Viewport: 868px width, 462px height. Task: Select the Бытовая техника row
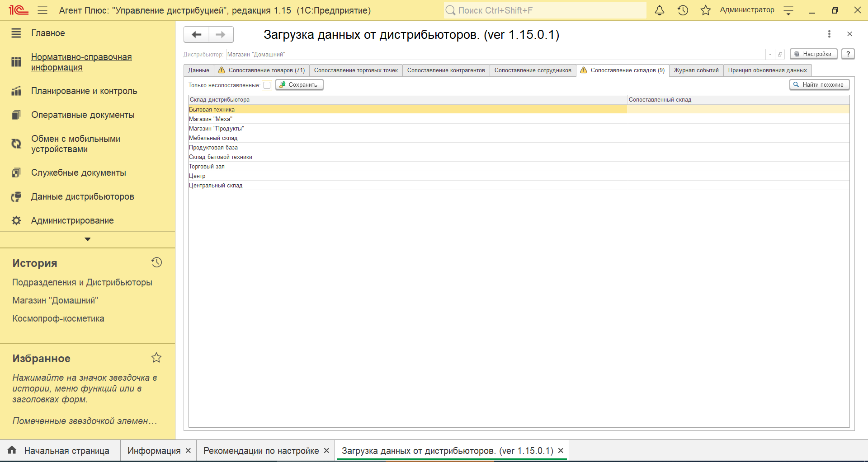(x=519, y=110)
